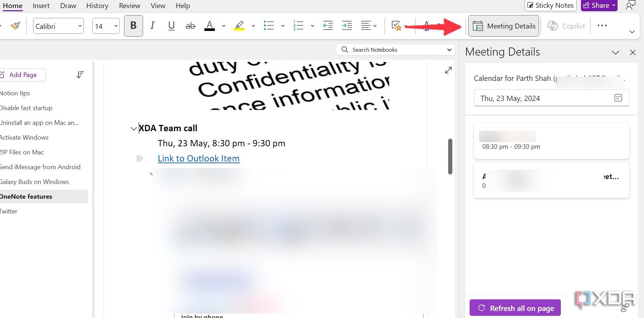Click the bullet list icon
644x318 pixels.
pos(269,26)
